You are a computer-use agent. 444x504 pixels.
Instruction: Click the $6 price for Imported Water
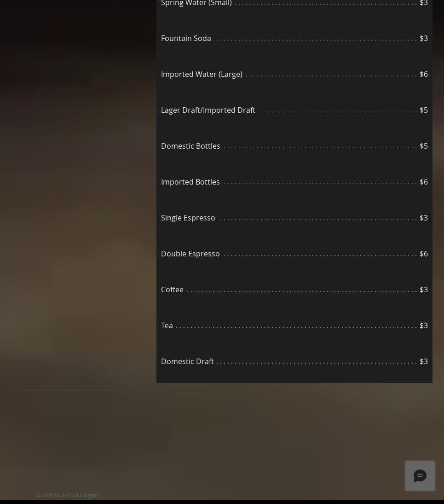coord(424,74)
